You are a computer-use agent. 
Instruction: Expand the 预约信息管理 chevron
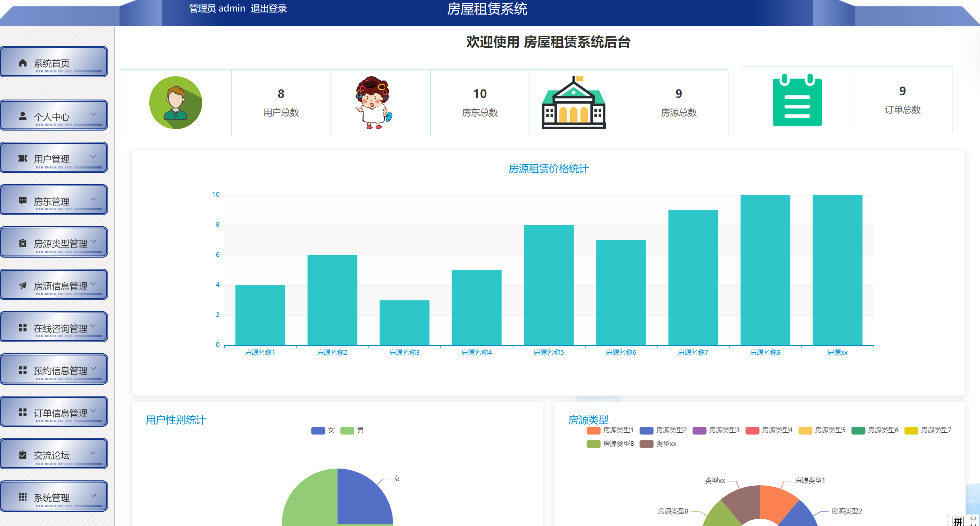pyautogui.click(x=94, y=368)
